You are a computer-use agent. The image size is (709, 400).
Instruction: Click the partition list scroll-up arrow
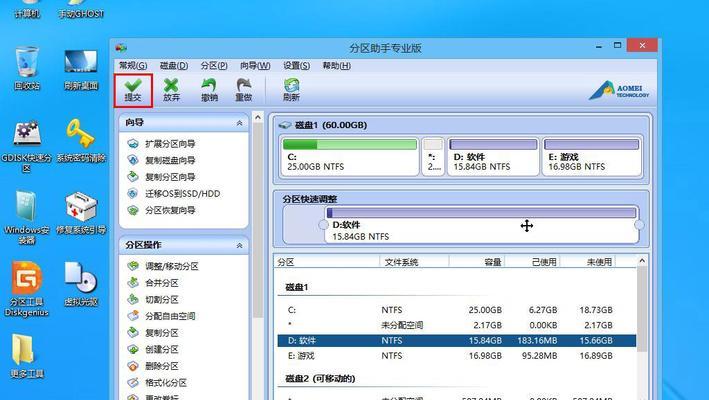(x=642, y=261)
